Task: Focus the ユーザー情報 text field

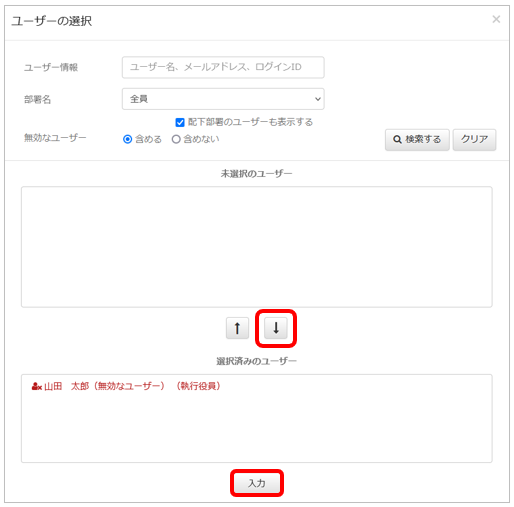Action: click(x=223, y=67)
